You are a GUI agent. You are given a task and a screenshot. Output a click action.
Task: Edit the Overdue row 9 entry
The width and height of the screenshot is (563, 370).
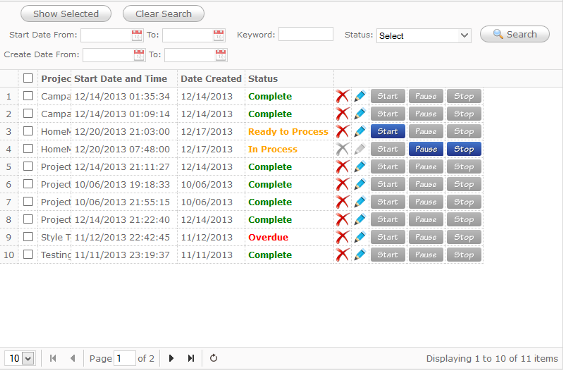pyautogui.click(x=360, y=237)
